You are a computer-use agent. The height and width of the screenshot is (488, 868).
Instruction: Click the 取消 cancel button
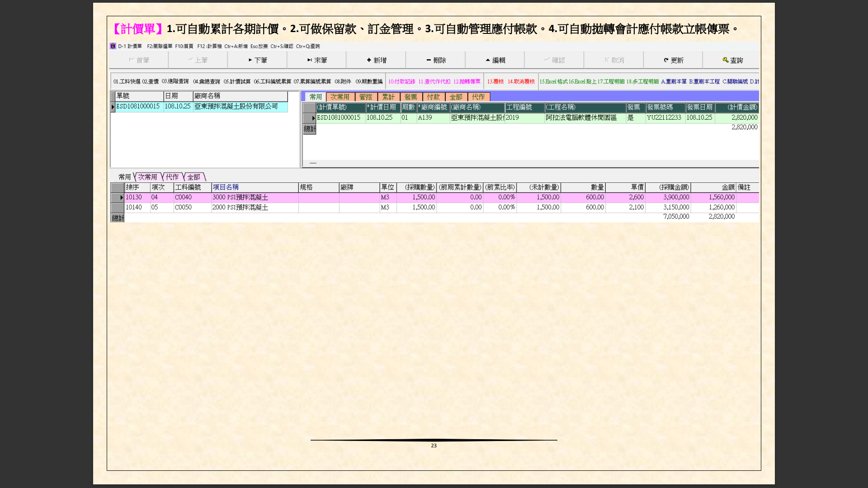(614, 60)
